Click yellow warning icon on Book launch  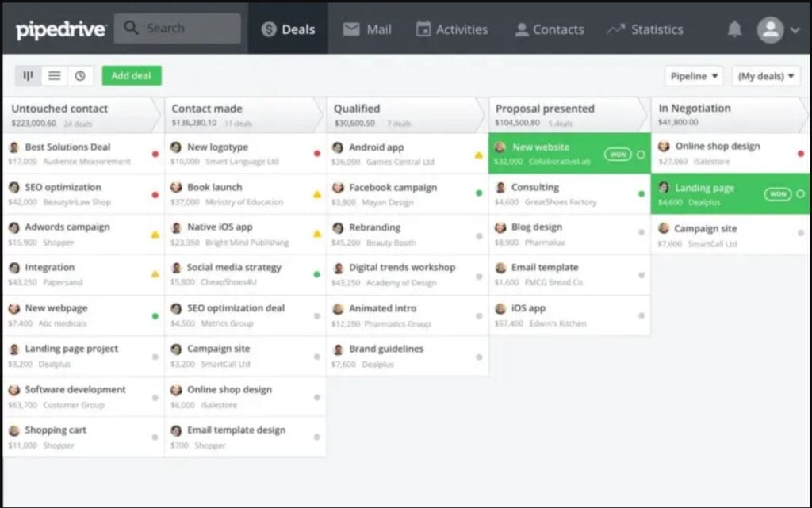click(317, 194)
